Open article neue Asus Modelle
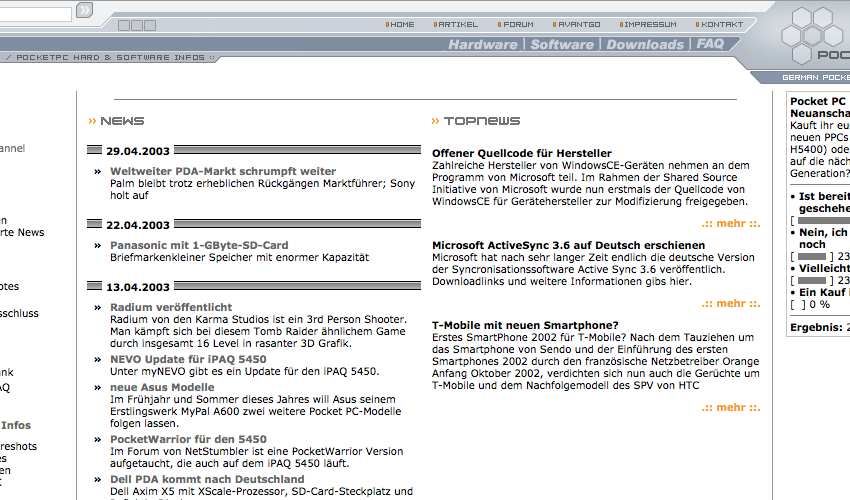The width and height of the screenshot is (850, 500). [x=162, y=388]
